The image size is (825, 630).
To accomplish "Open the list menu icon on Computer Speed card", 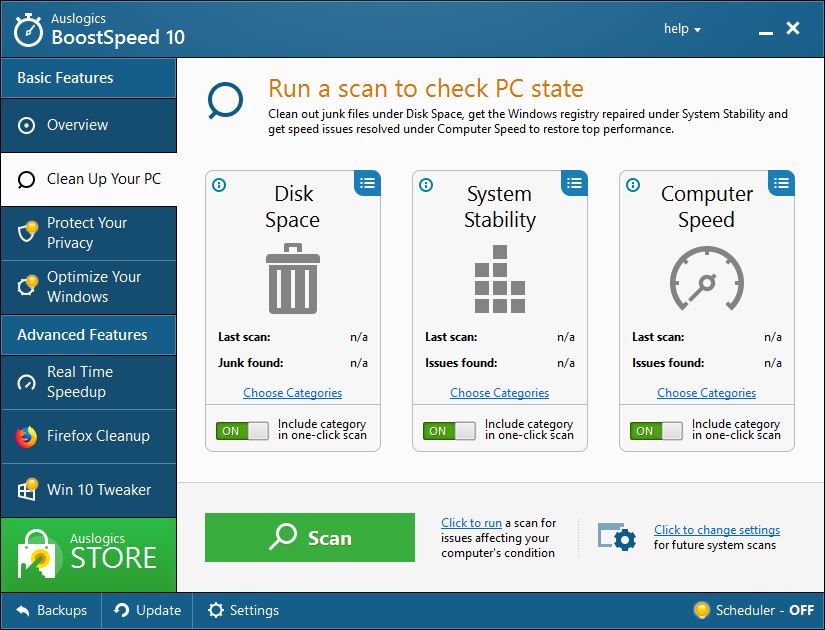I will (x=781, y=183).
